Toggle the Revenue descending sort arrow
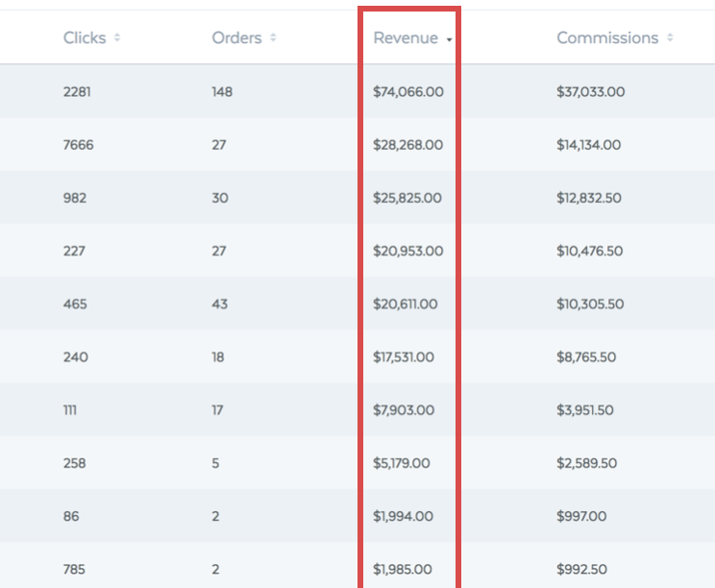 point(449,40)
